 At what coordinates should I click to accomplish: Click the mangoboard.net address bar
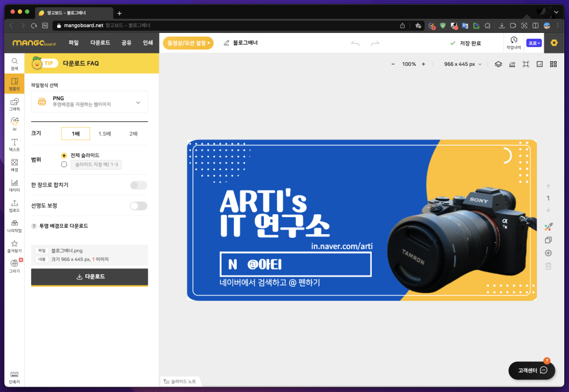[229, 25]
